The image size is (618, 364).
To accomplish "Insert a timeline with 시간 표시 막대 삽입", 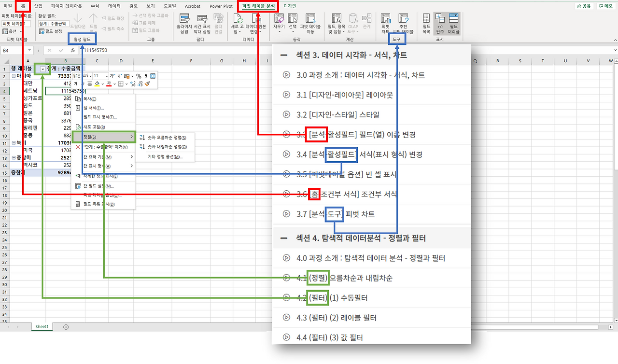I will click(x=202, y=24).
